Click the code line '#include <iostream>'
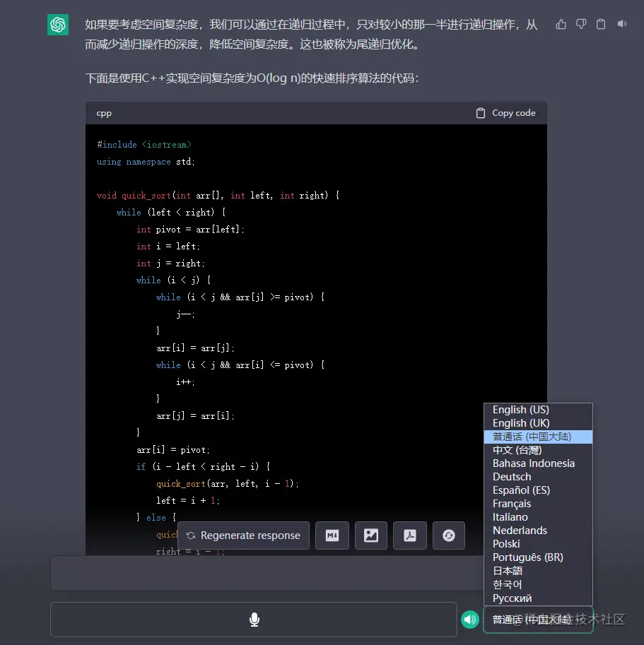The height and width of the screenshot is (645, 644). (144, 145)
